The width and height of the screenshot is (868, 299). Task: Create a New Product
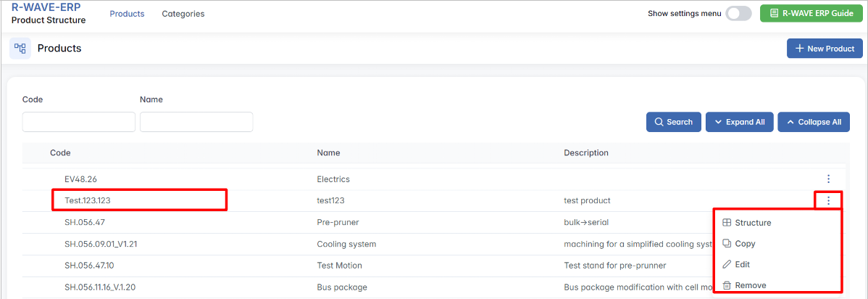(825, 49)
